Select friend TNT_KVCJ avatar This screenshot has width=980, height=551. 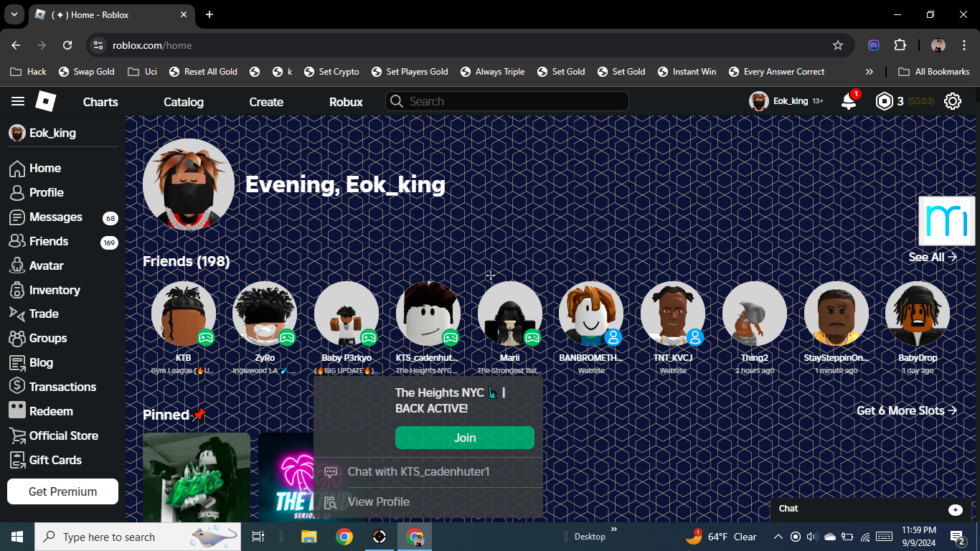point(673,314)
